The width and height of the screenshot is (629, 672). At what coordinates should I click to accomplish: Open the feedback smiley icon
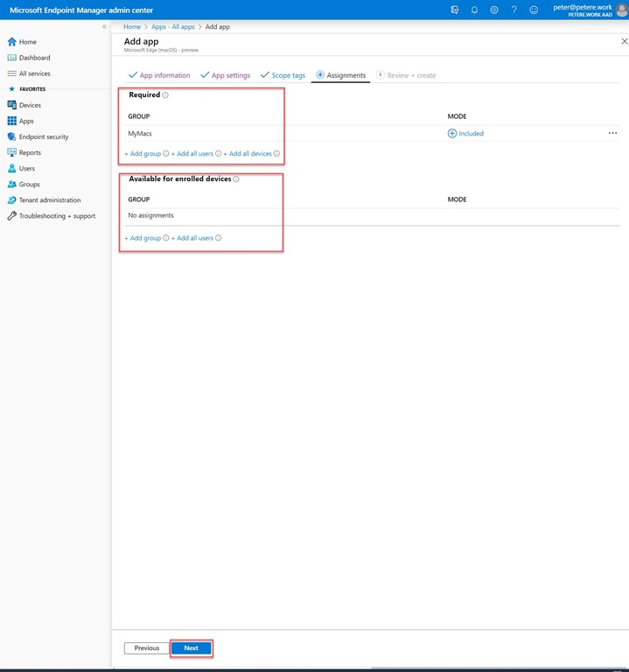(x=534, y=10)
